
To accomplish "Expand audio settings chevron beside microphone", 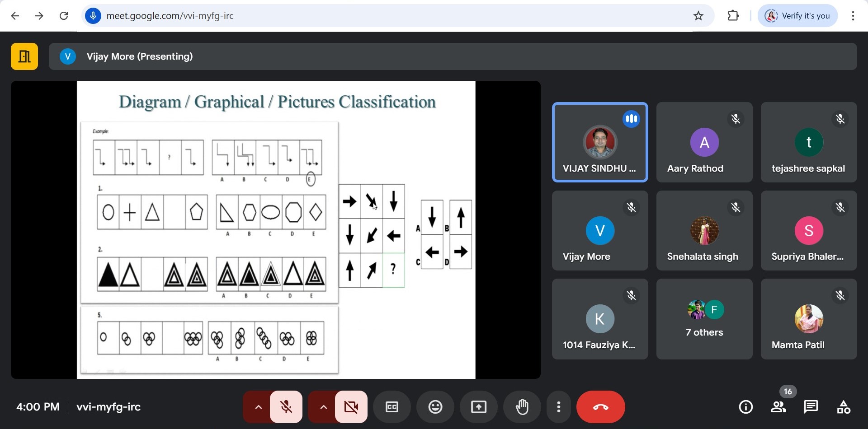I will tap(258, 407).
